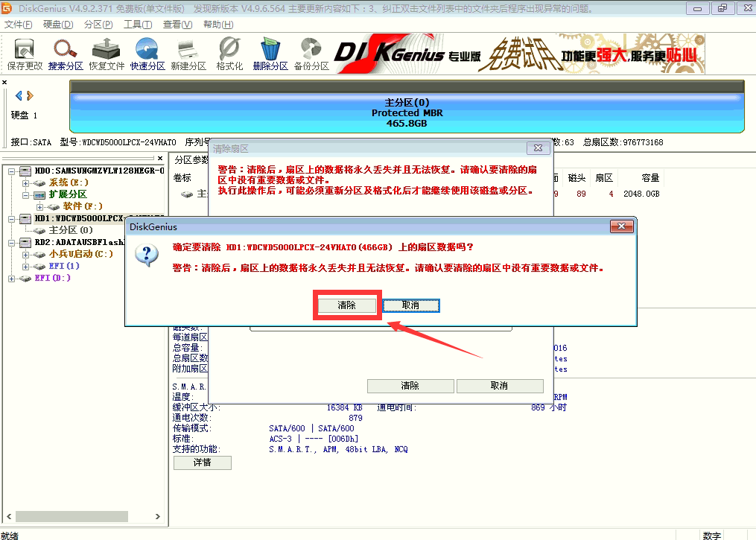This screenshot has height=540, width=756.
Task: Launch the 快速分区 quick partition tool
Action: click(146, 52)
